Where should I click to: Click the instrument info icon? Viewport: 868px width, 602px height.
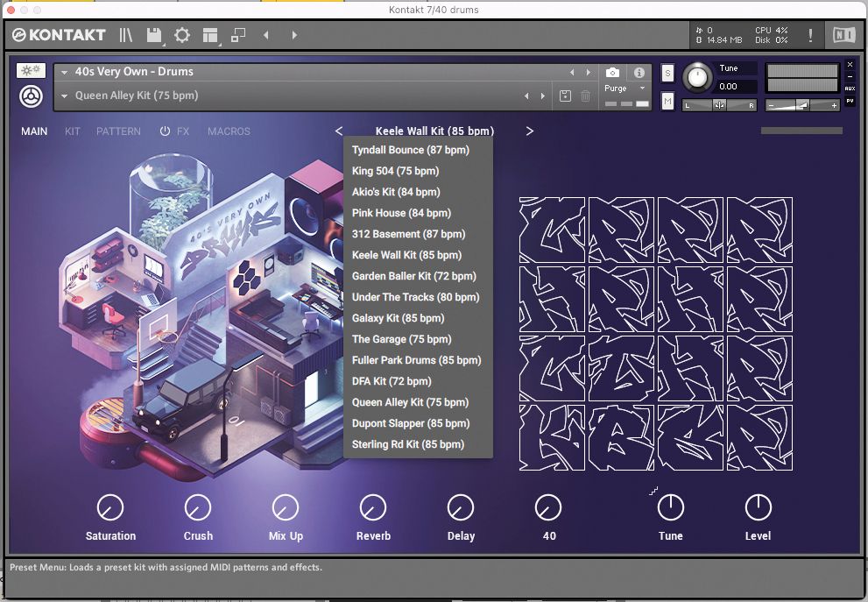(x=639, y=72)
